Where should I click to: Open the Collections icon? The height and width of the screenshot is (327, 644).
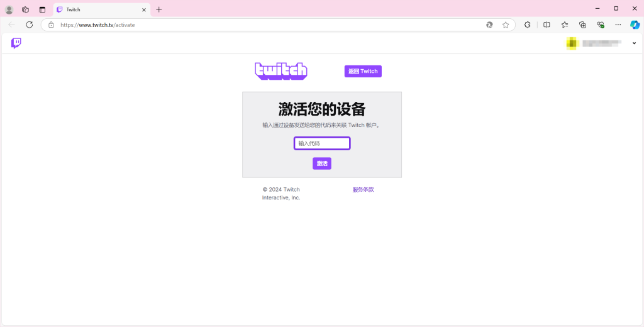click(x=582, y=25)
